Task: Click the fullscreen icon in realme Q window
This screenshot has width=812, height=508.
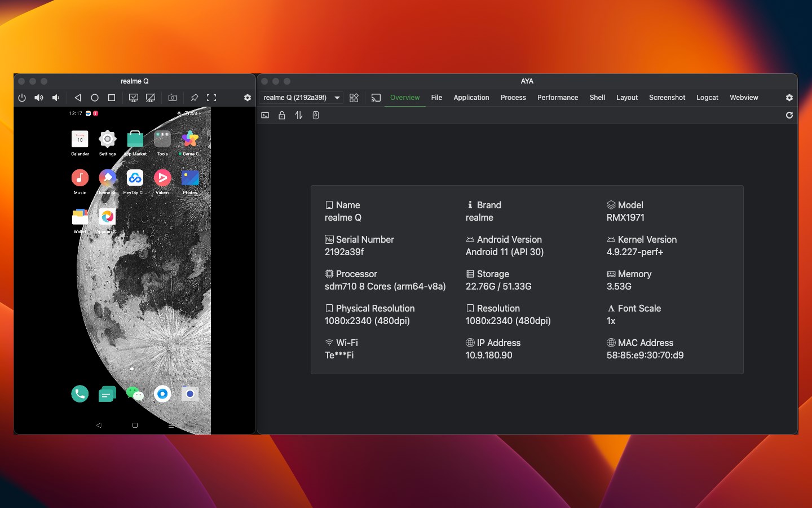Action: point(211,98)
